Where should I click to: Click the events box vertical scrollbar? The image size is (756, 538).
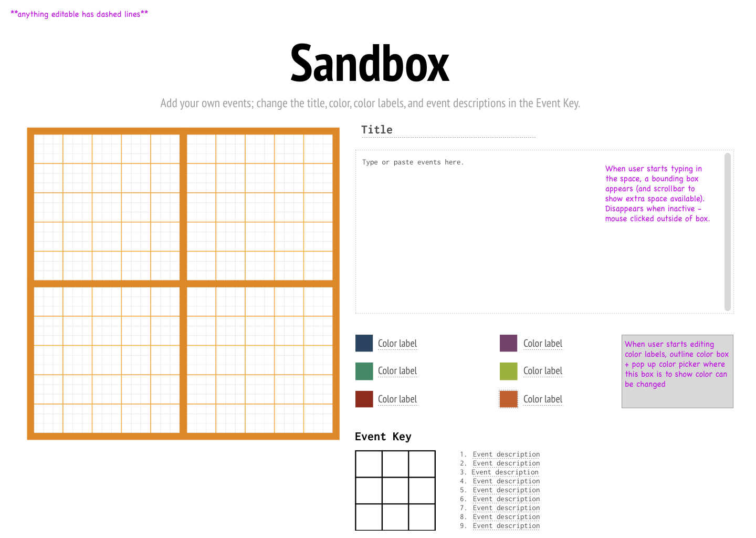[x=728, y=232]
